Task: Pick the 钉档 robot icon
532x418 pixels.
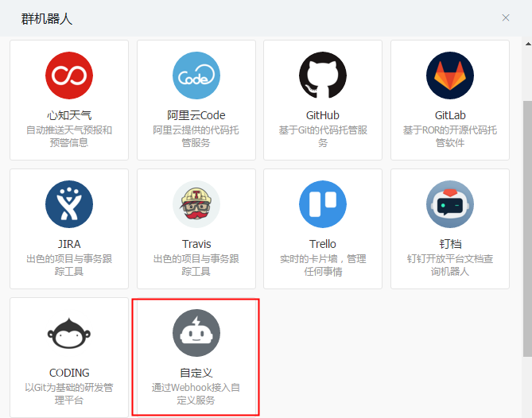Action: point(450,204)
